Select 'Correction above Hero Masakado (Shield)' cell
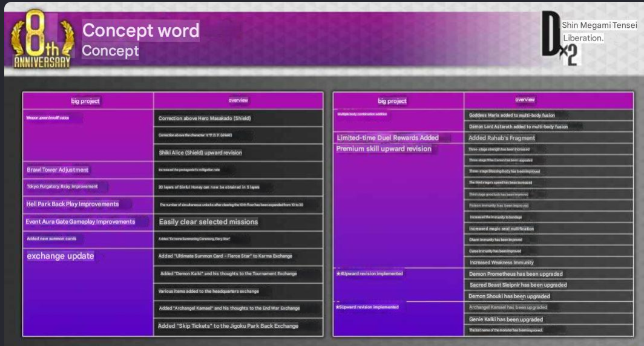 click(x=205, y=119)
